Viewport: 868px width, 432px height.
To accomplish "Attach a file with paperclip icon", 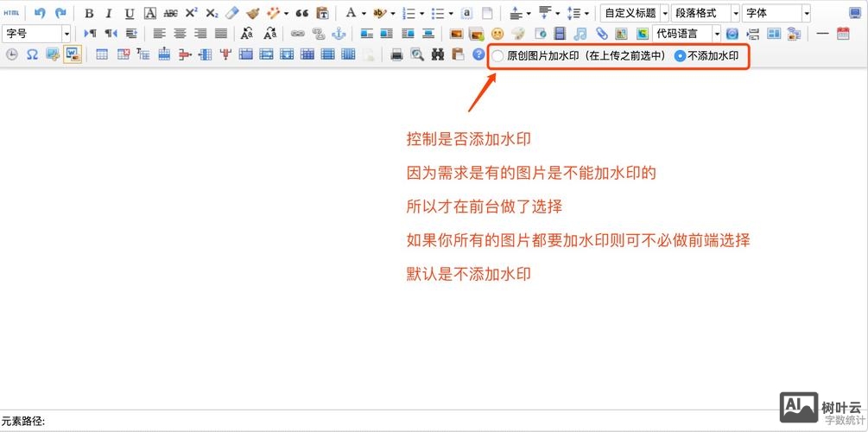I will coord(601,34).
